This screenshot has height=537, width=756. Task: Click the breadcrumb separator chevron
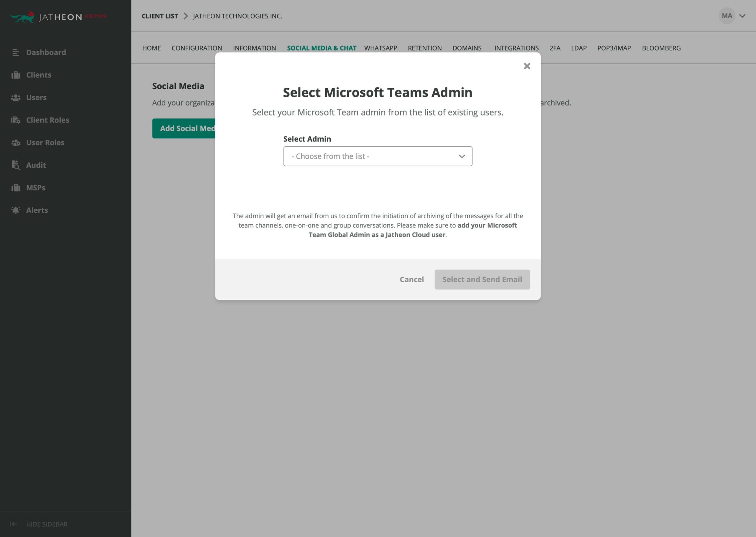[x=186, y=16]
